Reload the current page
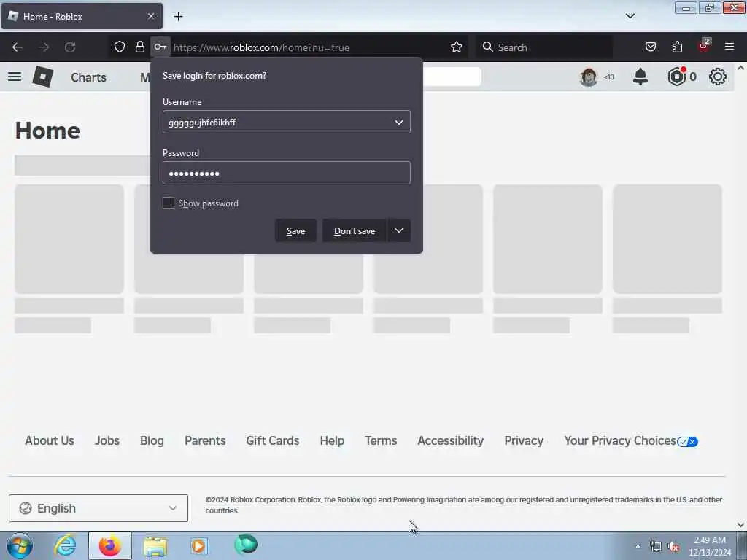 pos(70,47)
